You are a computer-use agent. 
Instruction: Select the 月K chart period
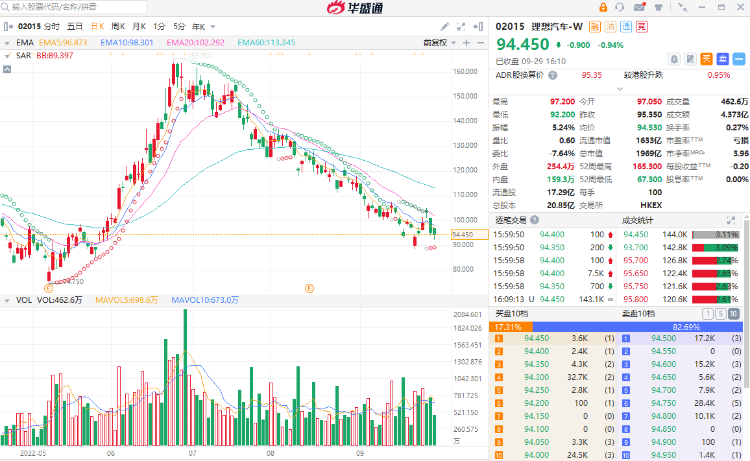point(139,25)
